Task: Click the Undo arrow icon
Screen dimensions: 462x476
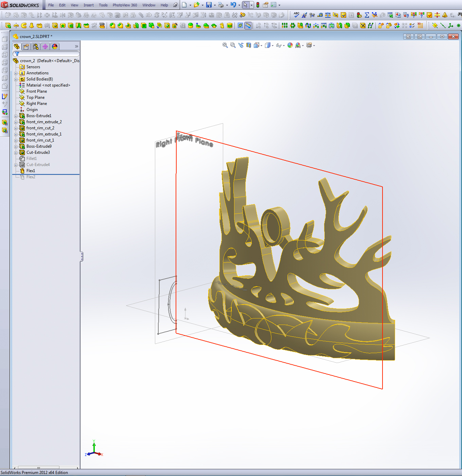Action: (x=233, y=5)
